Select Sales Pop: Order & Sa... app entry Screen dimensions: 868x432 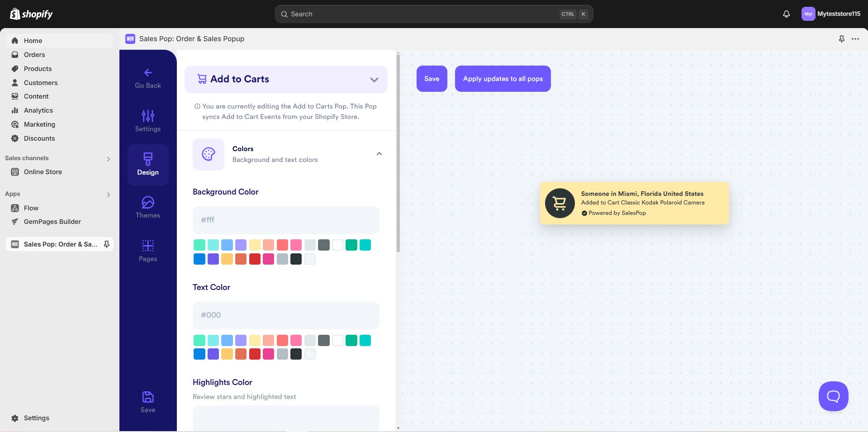(60, 244)
